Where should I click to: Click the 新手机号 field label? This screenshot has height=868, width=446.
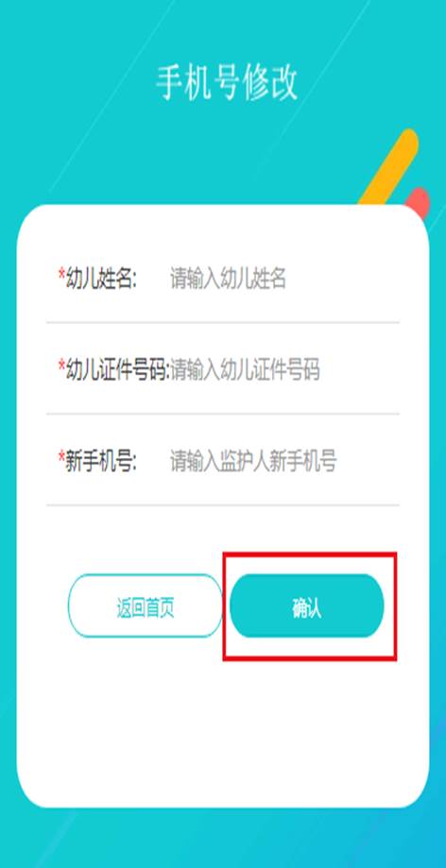point(101,461)
